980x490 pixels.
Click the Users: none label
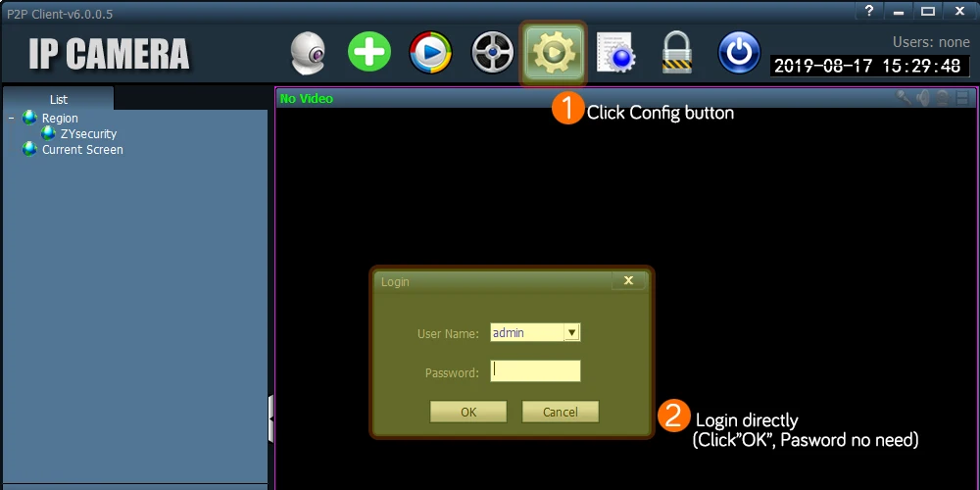pos(931,42)
